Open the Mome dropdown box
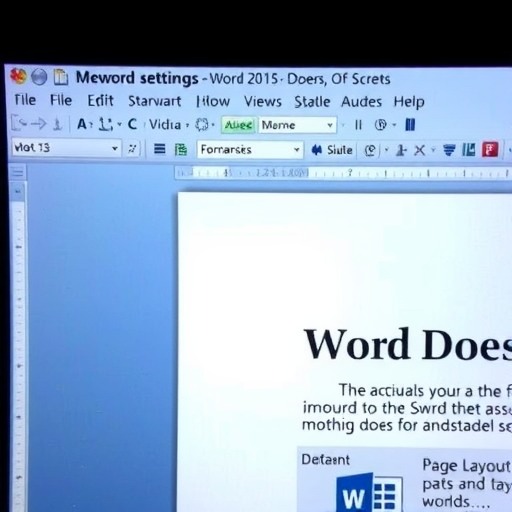 pos(298,125)
